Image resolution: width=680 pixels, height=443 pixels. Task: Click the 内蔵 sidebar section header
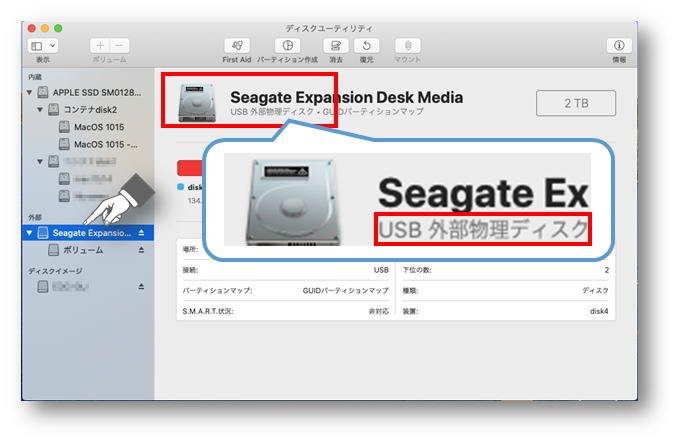[35, 77]
